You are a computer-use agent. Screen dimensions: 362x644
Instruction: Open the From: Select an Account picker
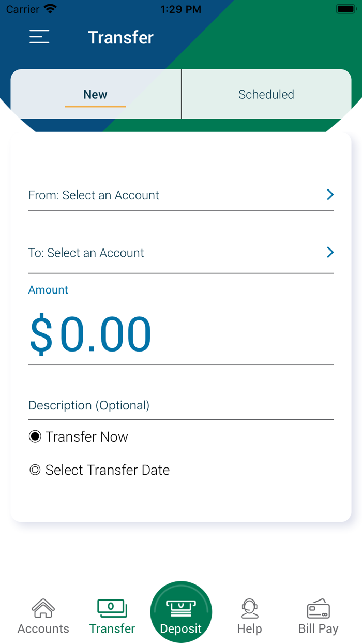click(155, 195)
